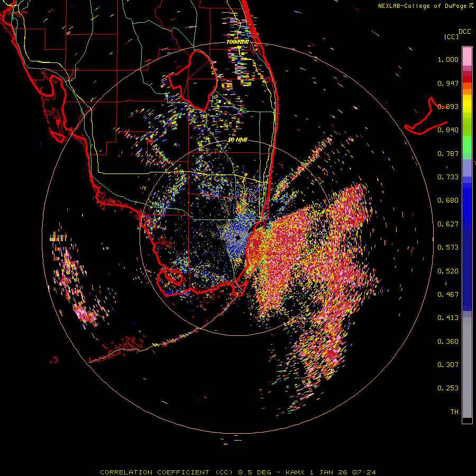Click the 0.413 scale value
Image resolution: width=476 pixels, height=476 pixels.
coord(448,318)
